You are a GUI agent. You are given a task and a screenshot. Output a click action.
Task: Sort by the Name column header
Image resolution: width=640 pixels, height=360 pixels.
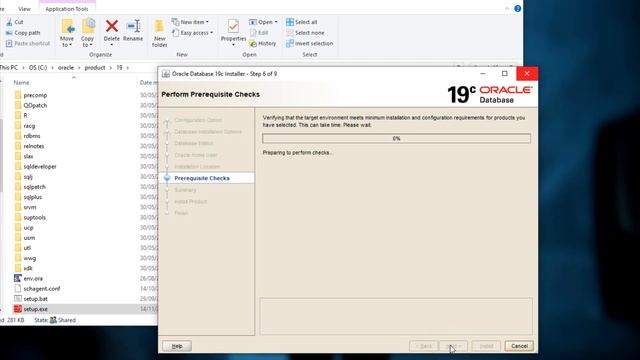(21, 82)
